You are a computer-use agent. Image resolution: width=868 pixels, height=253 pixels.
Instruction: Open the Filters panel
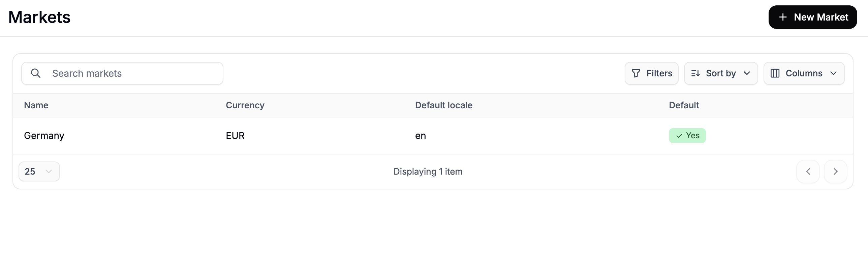pyautogui.click(x=652, y=73)
